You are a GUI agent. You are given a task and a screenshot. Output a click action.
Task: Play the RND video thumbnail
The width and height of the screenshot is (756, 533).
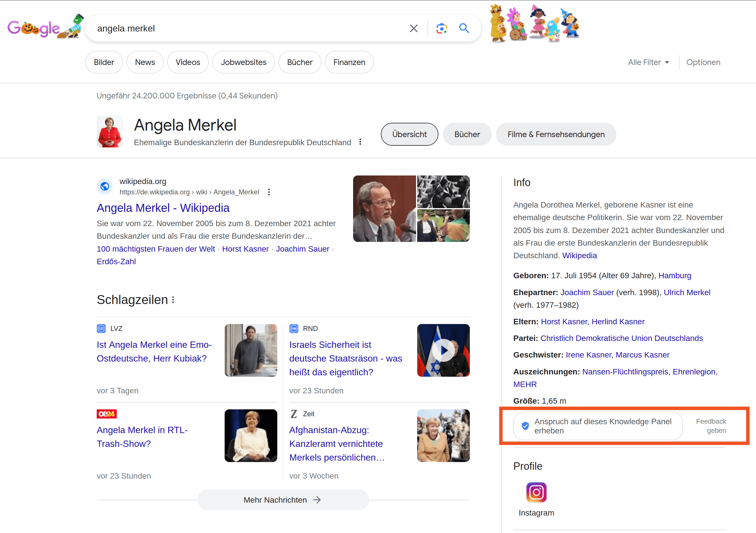pos(443,350)
